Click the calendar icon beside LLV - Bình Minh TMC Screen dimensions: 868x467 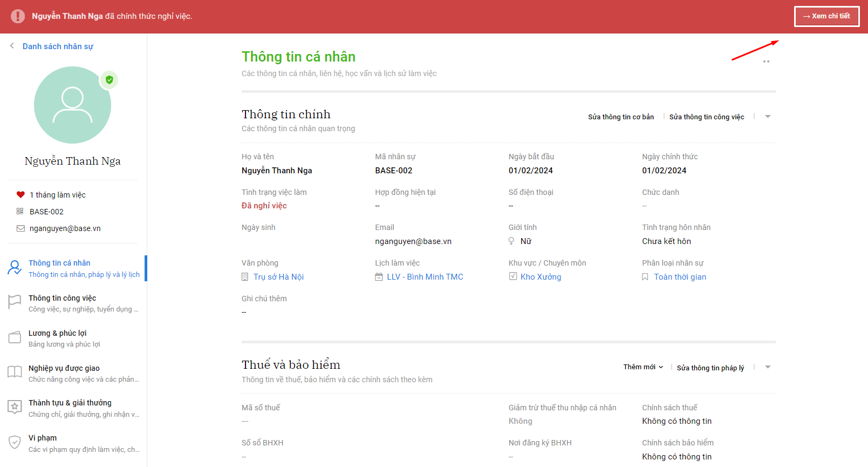pos(379,277)
